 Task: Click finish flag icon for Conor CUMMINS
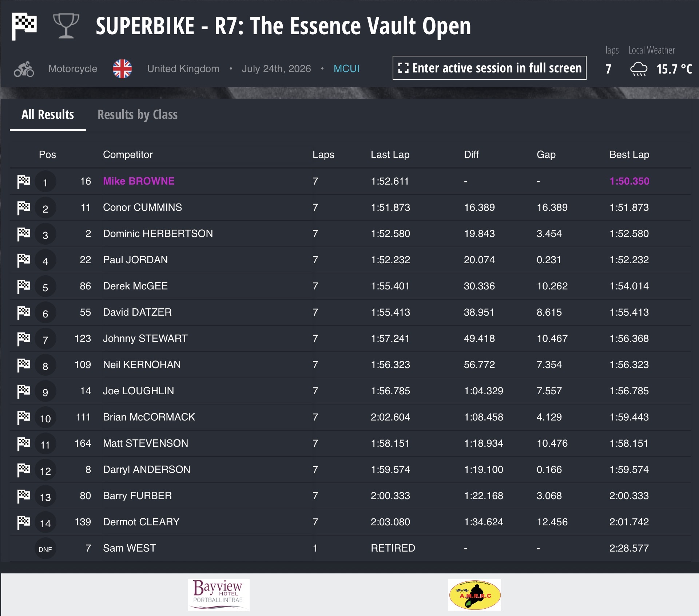[24, 208]
